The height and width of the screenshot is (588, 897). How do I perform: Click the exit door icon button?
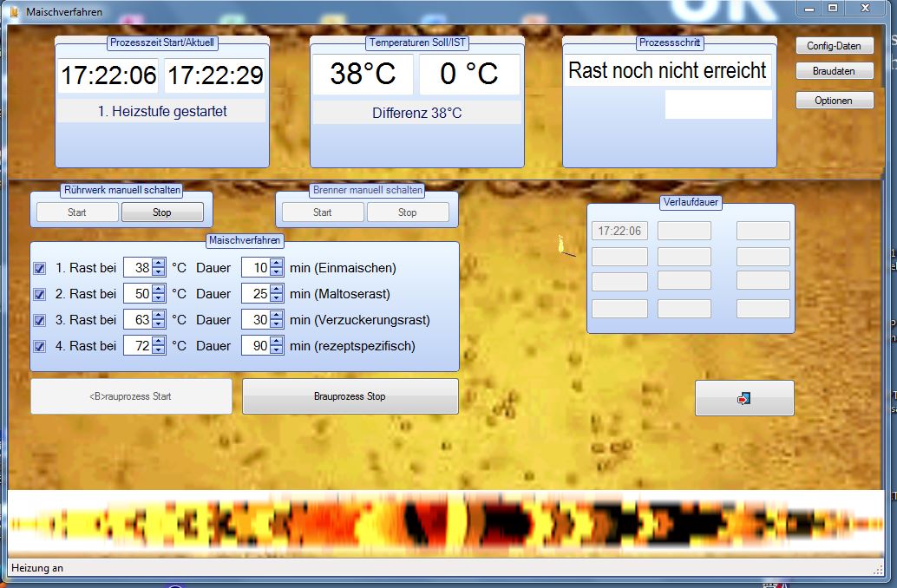[743, 398]
